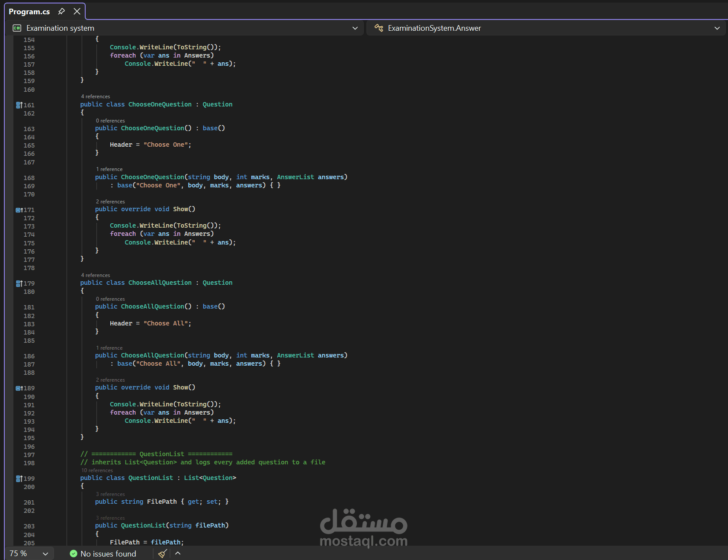Image resolution: width=728 pixels, height=560 pixels.
Task: Click the inheritance margin icon on line 161
Action: pyautogui.click(x=19, y=105)
